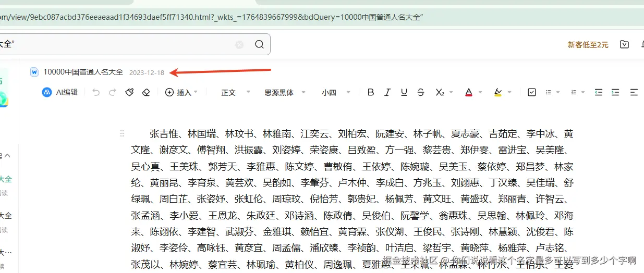Apply subscript X₂ formatting
644x273 pixels.
point(440,92)
